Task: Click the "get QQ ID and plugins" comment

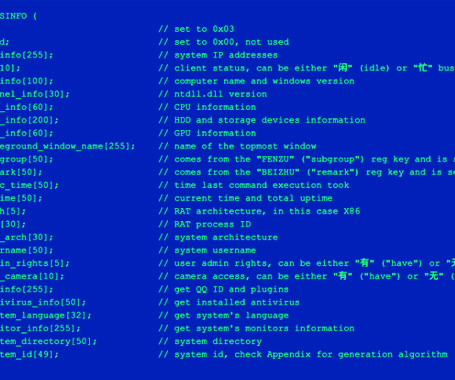Action: tap(223, 289)
